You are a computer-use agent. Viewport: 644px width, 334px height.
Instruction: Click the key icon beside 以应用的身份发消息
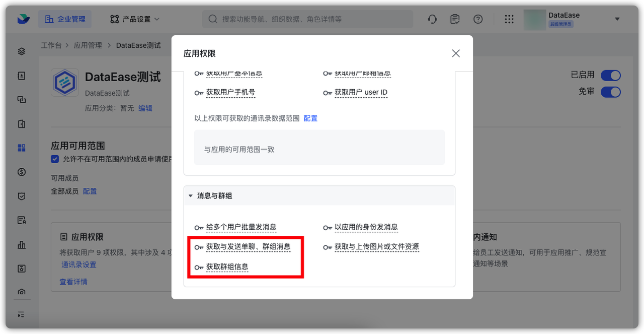(x=328, y=228)
